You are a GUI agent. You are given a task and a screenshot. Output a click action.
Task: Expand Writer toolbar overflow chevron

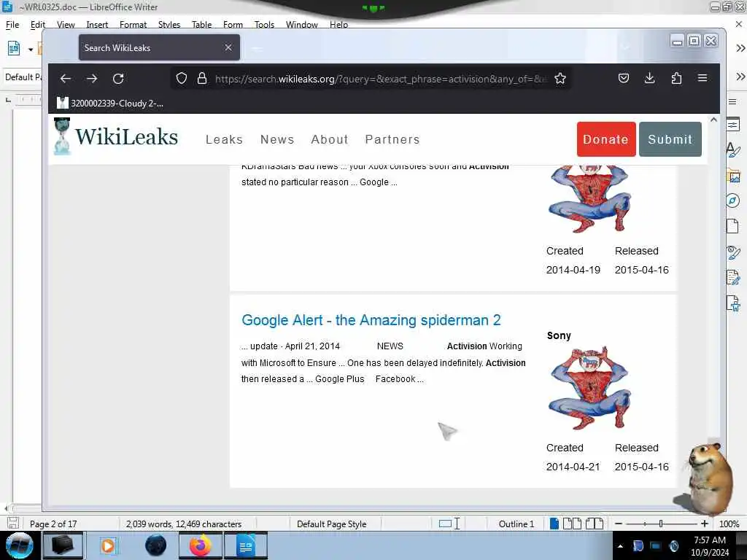740,48
